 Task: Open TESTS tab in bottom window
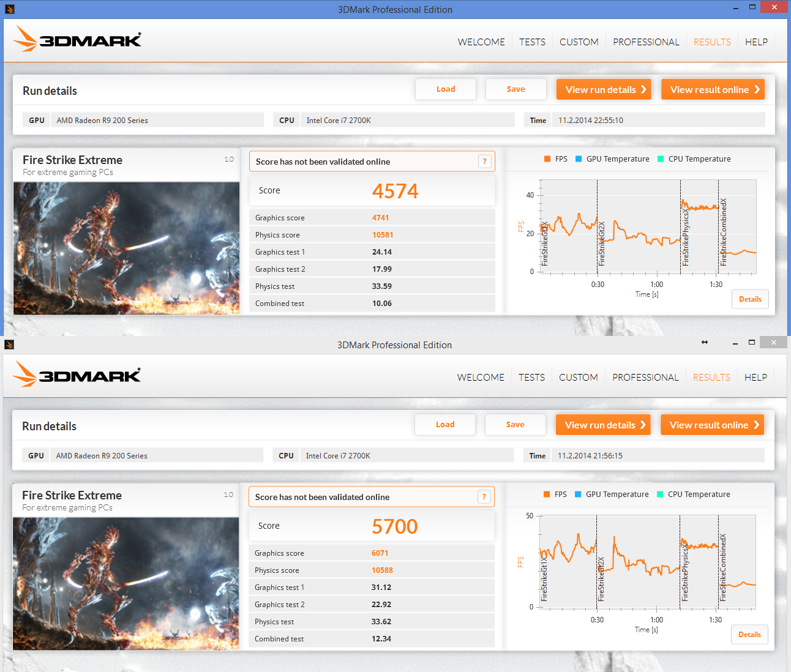[x=531, y=377]
